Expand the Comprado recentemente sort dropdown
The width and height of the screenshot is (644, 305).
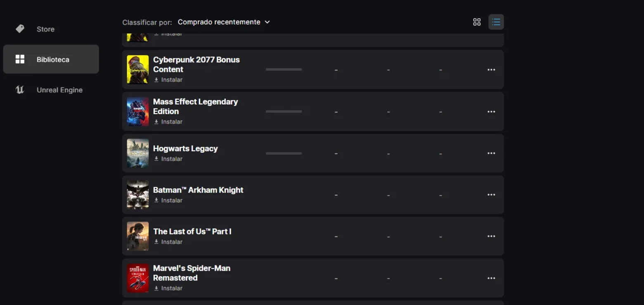[224, 22]
